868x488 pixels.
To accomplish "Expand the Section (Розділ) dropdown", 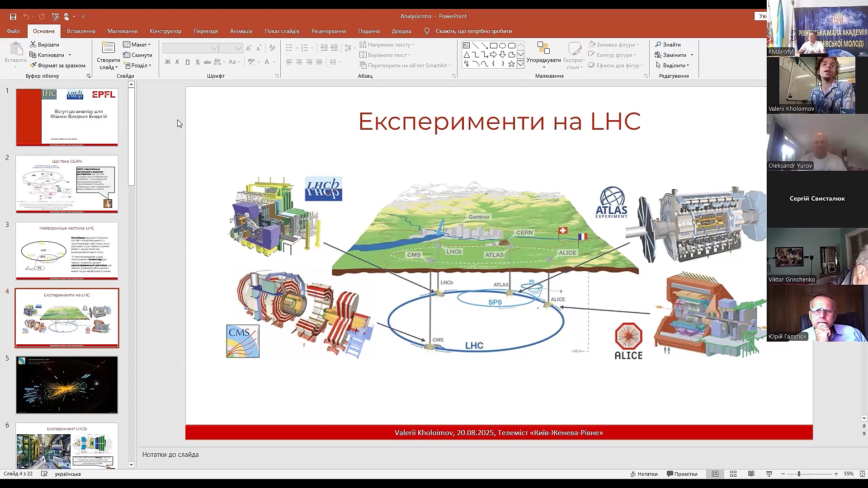I will click(x=138, y=66).
